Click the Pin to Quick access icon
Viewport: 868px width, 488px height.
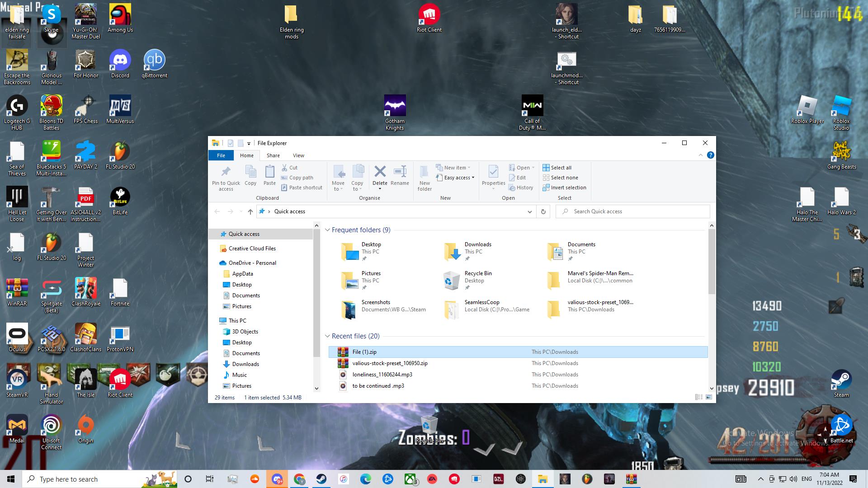[x=226, y=172]
